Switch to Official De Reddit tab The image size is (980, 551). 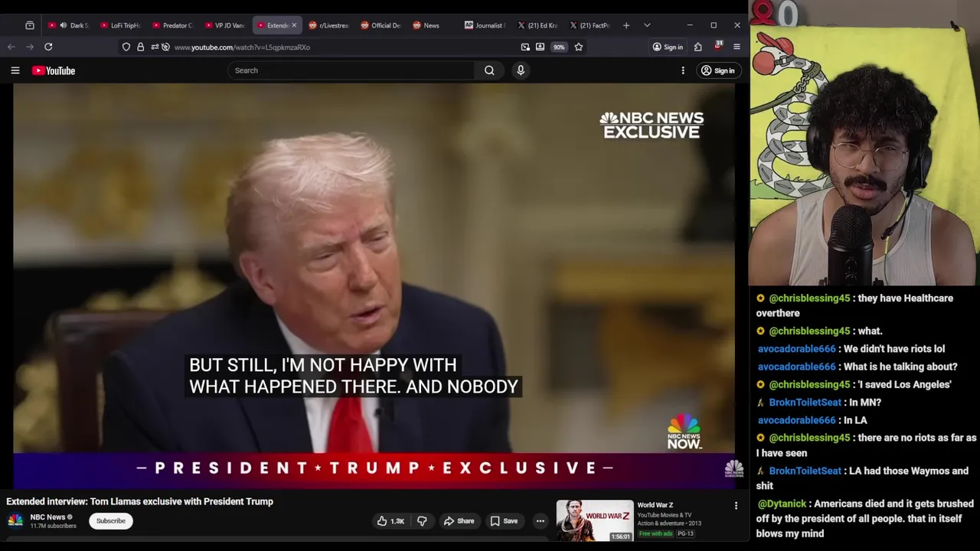point(381,25)
